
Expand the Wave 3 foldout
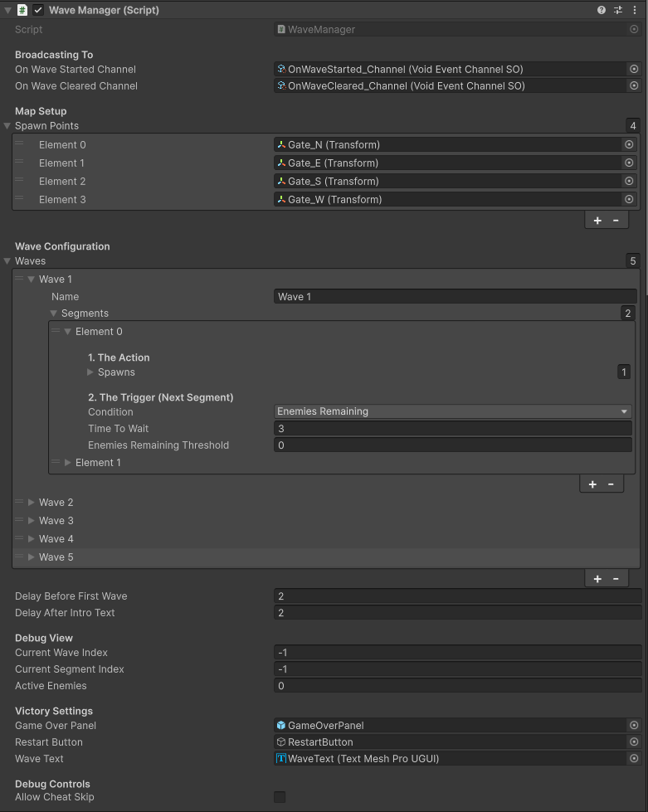31,520
